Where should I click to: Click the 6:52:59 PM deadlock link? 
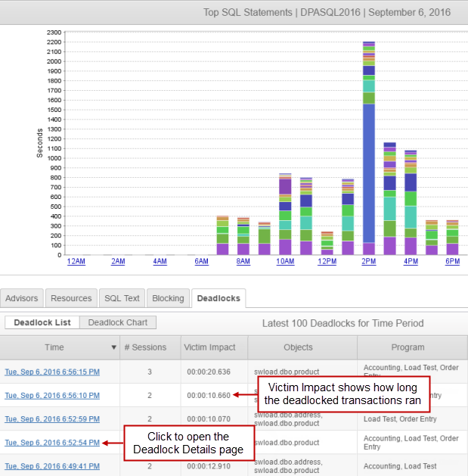(x=52, y=418)
